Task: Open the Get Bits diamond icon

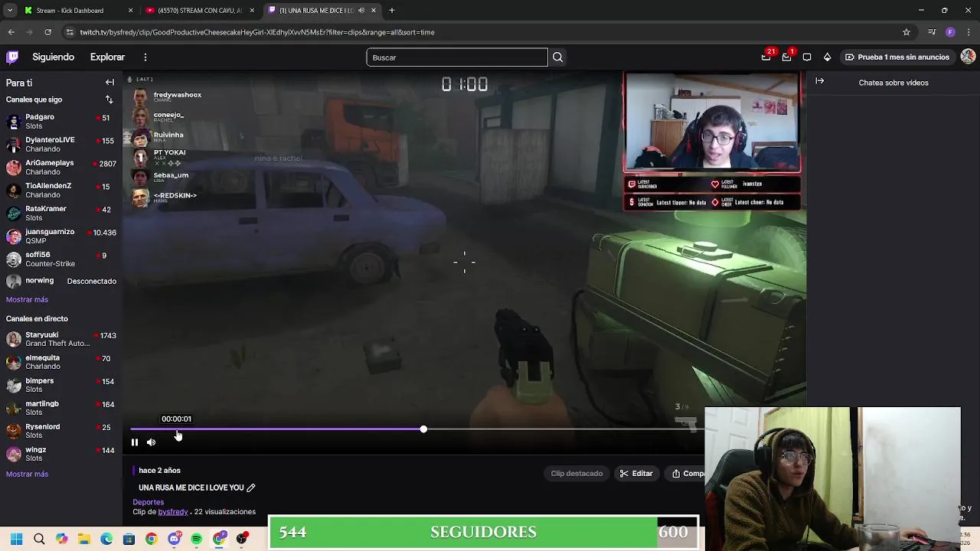Action: (x=827, y=57)
